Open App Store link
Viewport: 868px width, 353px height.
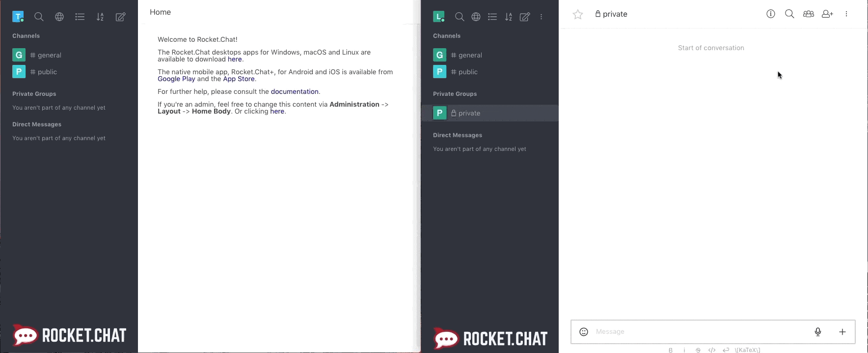point(239,79)
